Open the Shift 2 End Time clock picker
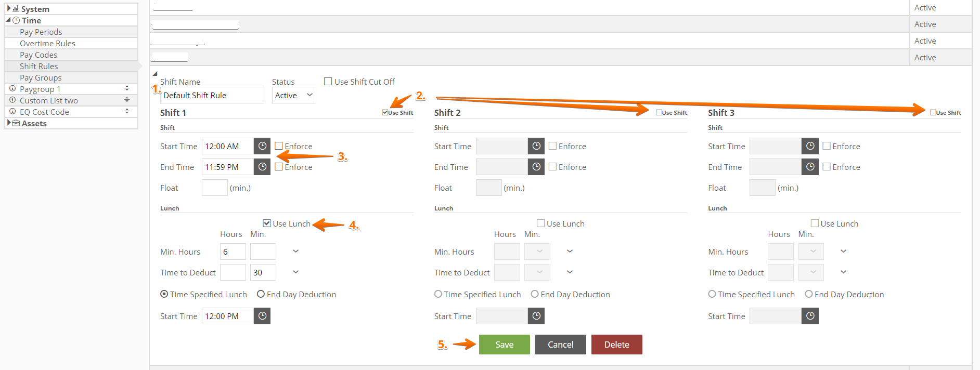 tap(536, 167)
